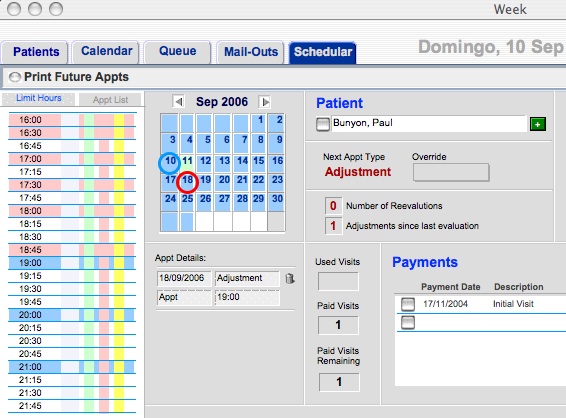Advance to the next month with the right arrow
Image resolution: width=566 pixels, height=418 pixels.
pyautogui.click(x=265, y=102)
